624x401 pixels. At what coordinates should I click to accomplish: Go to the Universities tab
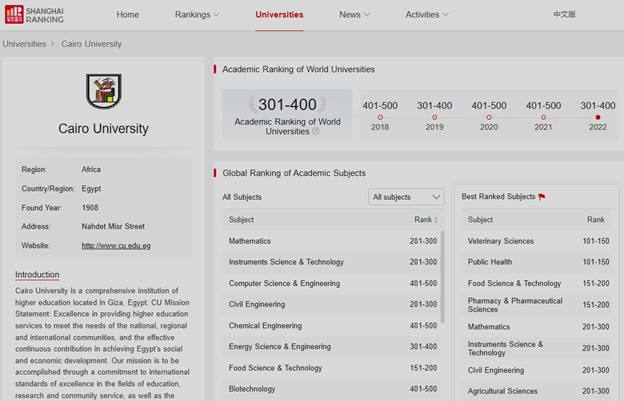click(x=279, y=15)
